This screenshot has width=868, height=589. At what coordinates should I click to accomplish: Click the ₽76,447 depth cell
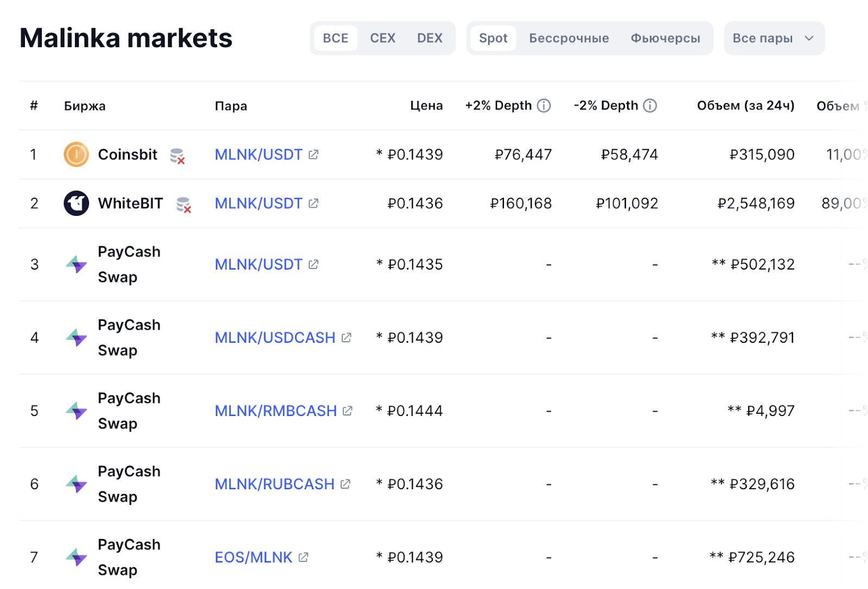pyautogui.click(x=523, y=155)
